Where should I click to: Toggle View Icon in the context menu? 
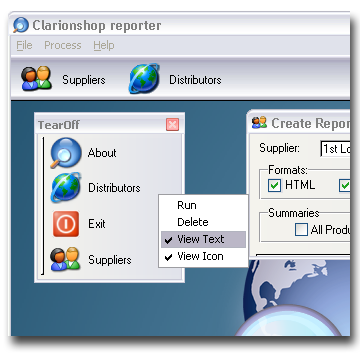[203, 256]
